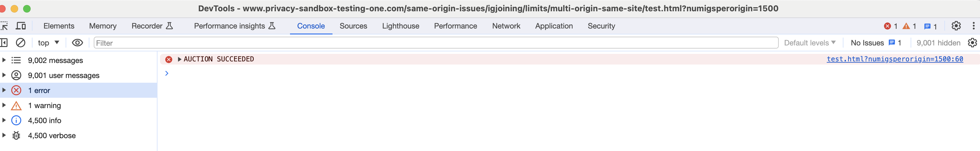Click the Filter input field
Image resolution: width=980 pixels, height=151 pixels.
(436, 43)
